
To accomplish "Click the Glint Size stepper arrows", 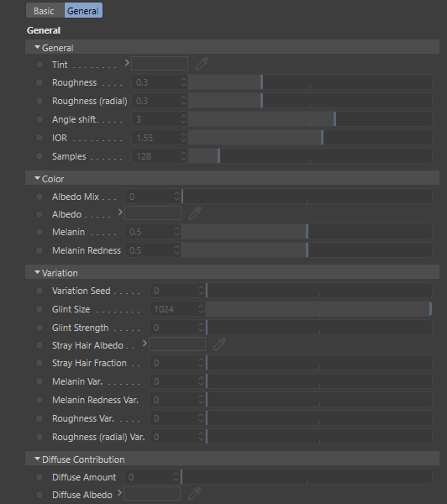I will coord(201,309).
